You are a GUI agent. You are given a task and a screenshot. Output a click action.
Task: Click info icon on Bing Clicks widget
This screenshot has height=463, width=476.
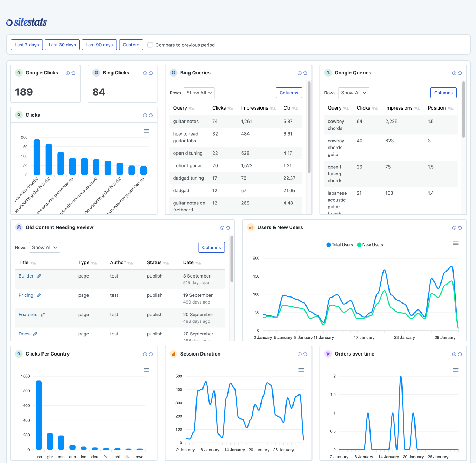145,73
